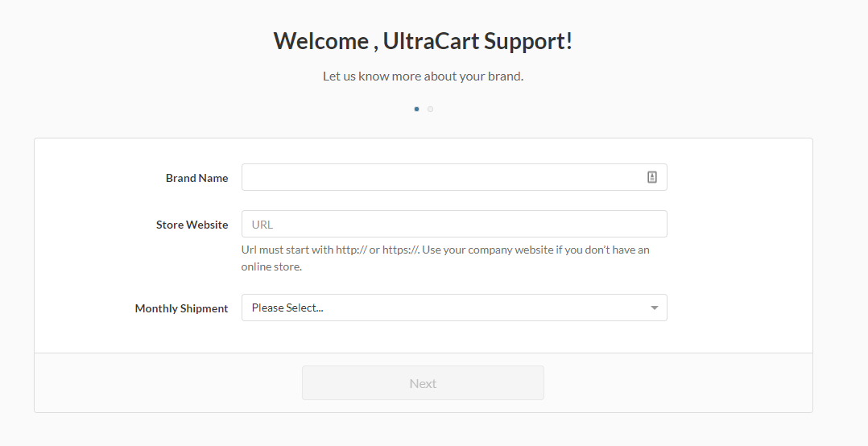The width and height of the screenshot is (868, 446).
Task: Select the second step indicator dot
Action: (x=430, y=109)
